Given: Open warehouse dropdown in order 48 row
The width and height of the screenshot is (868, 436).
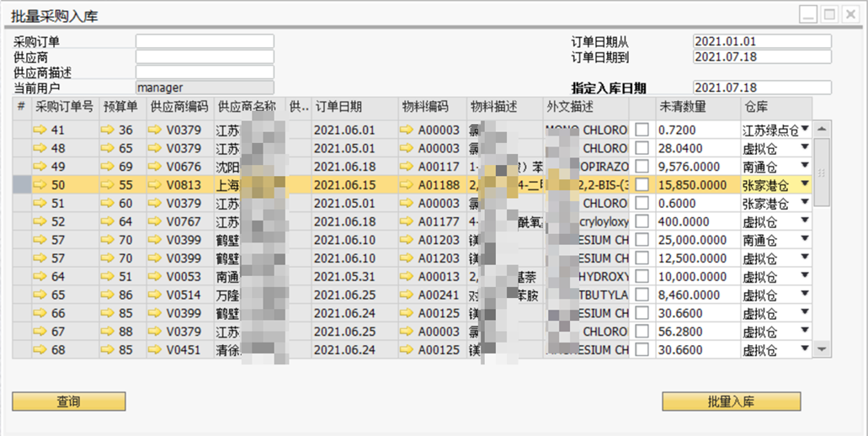Looking at the screenshot, I should [x=805, y=147].
